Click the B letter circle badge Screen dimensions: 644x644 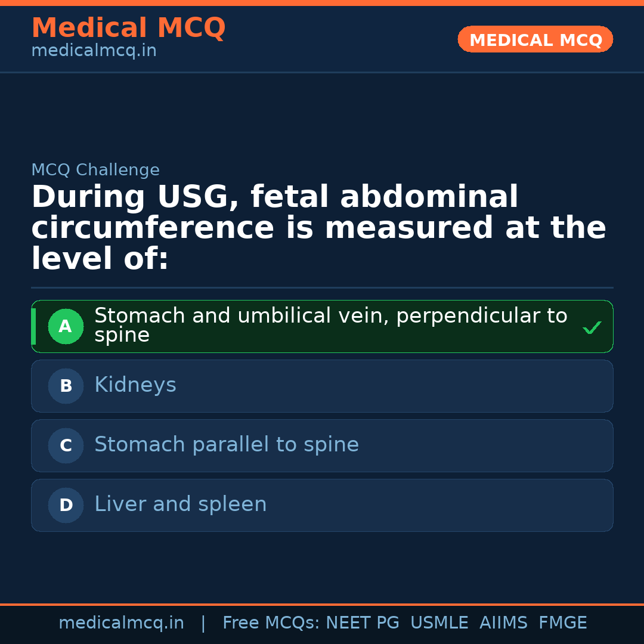(66, 386)
